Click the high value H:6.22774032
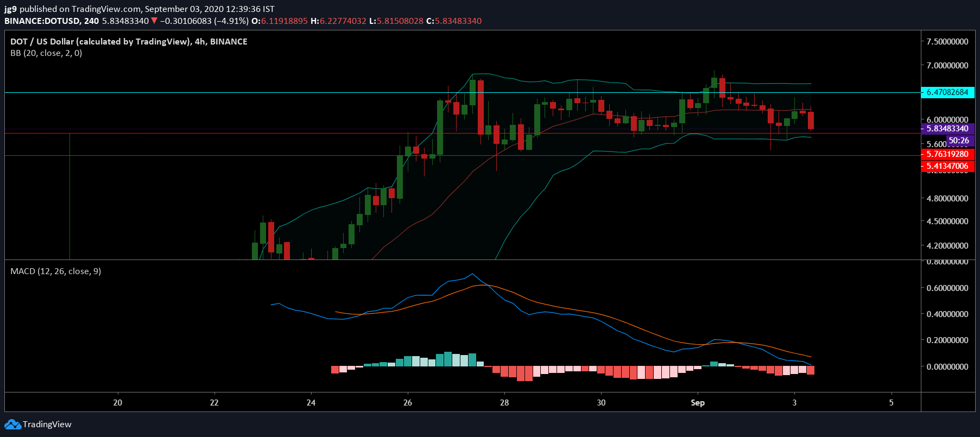Image resolution: width=980 pixels, height=437 pixels. pos(338,21)
